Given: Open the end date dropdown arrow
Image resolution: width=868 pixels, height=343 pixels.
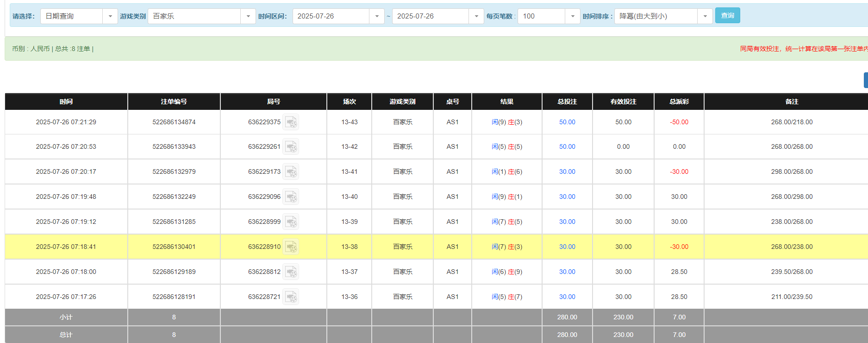Looking at the screenshot, I should click(x=476, y=16).
